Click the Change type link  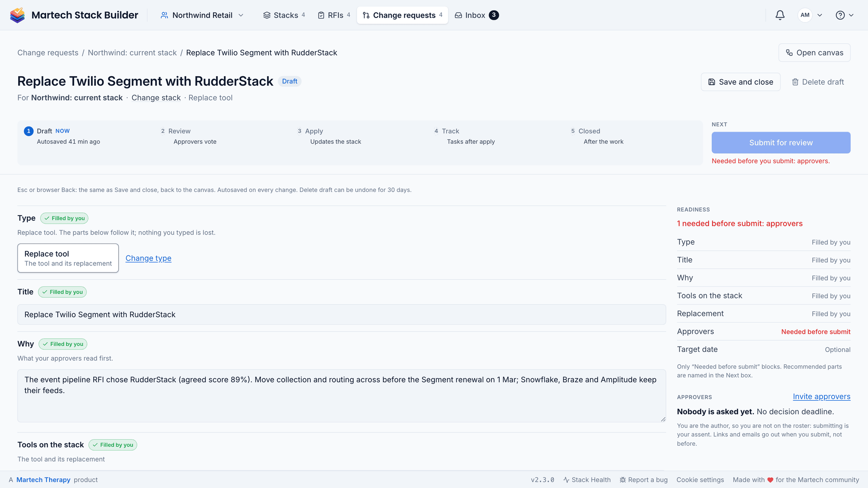(x=148, y=258)
